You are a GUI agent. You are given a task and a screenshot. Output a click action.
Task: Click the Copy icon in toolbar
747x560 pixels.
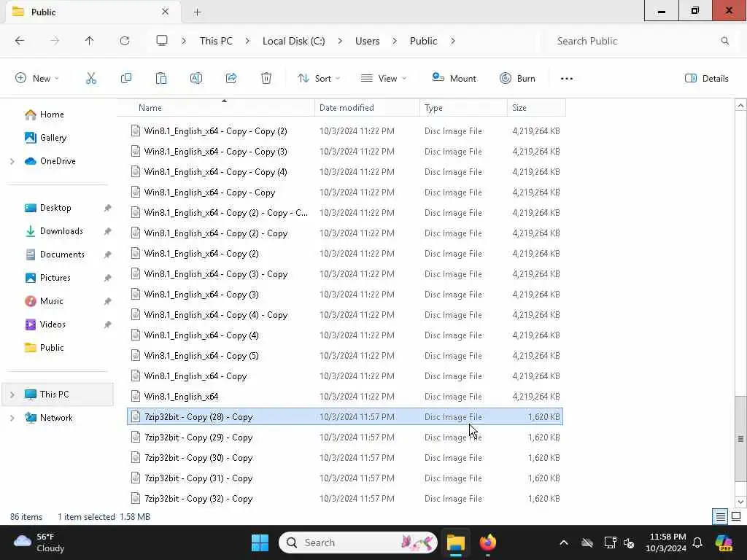click(125, 78)
